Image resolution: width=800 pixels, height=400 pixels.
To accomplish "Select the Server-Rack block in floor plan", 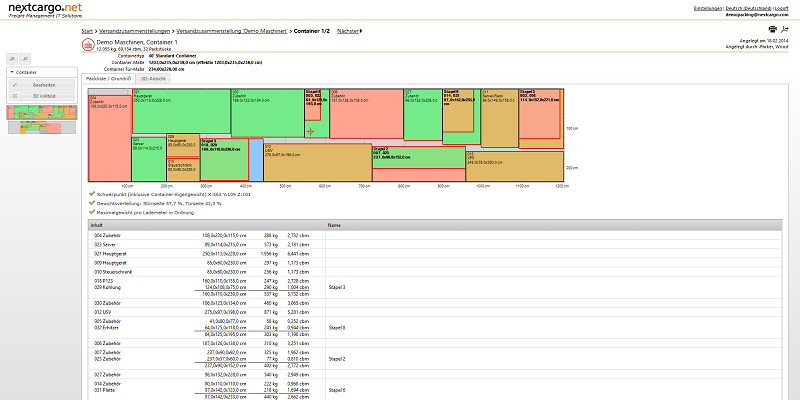I will 499,118.
